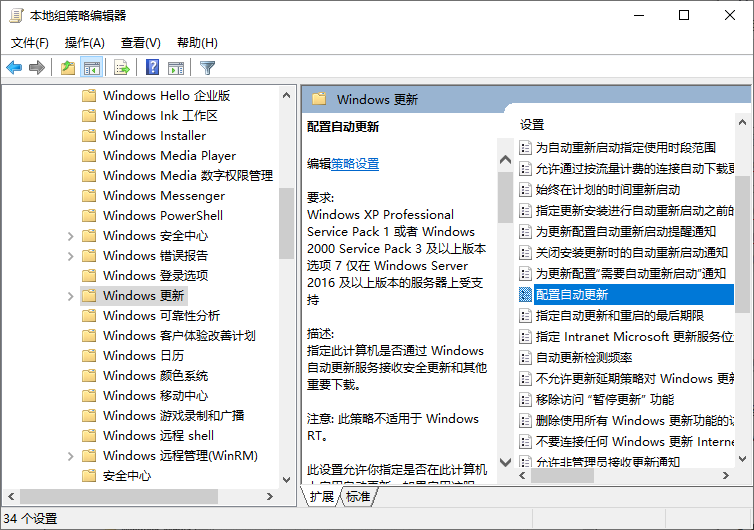Click the folder icon beside Windows PowerShell

(89, 215)
